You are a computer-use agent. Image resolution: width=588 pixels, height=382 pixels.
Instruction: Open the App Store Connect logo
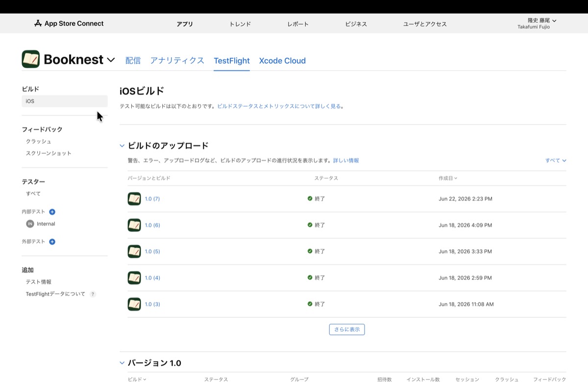click(x=69, y=24)
